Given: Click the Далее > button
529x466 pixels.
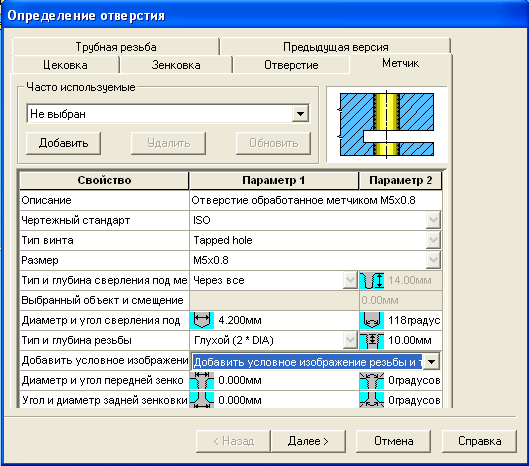Looking at the screenshot, I should (308, 441).
